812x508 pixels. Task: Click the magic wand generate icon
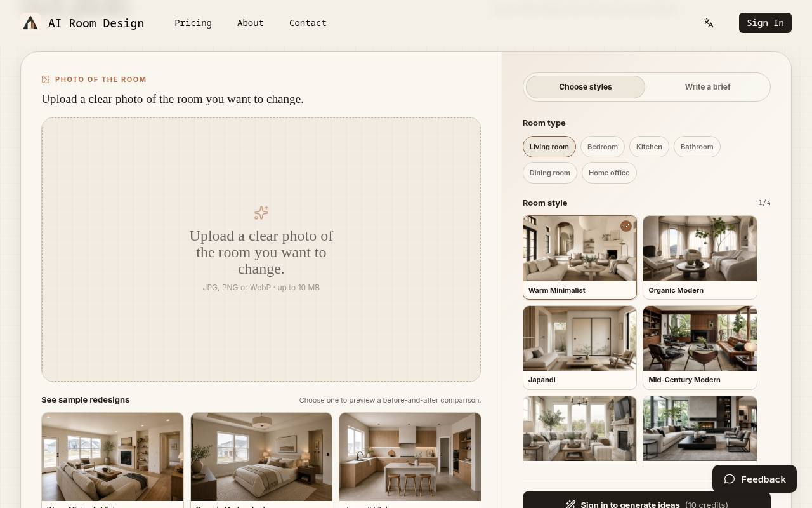coord(571,505)
